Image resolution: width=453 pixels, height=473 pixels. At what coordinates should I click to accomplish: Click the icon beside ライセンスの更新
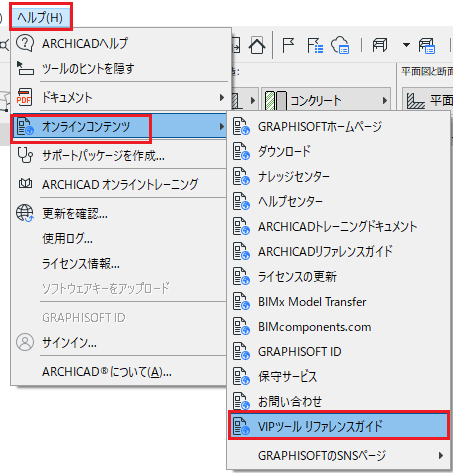tap(241, 276)
